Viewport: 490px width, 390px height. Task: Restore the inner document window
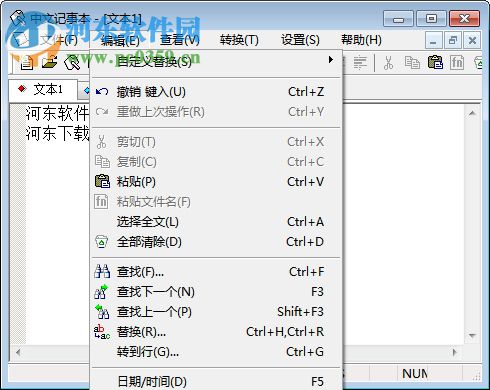point(453,41)
